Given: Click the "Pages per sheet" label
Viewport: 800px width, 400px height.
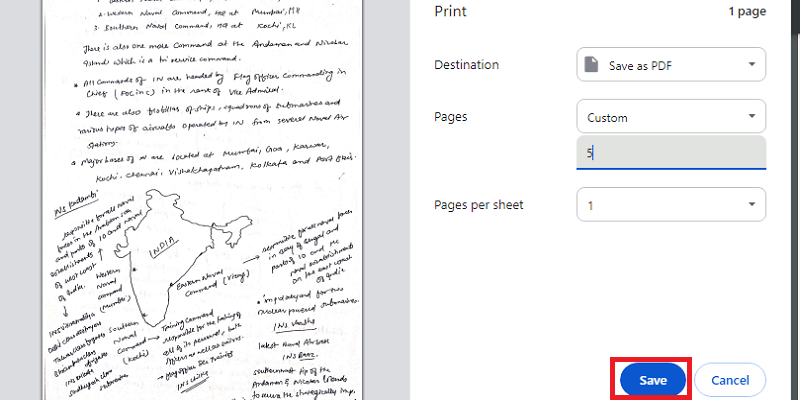Looking at the screenshot, I should pyautogui.click(x=479, y=205).
